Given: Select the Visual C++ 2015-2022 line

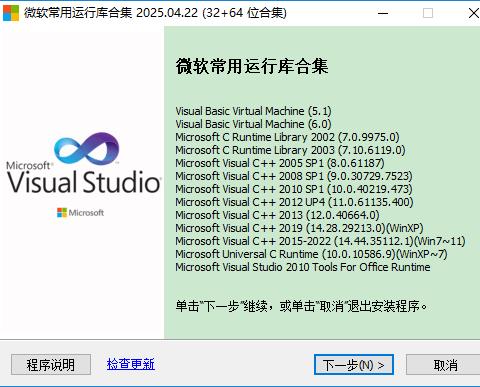Looking at the screenshot, I should (x=320, y=241).
